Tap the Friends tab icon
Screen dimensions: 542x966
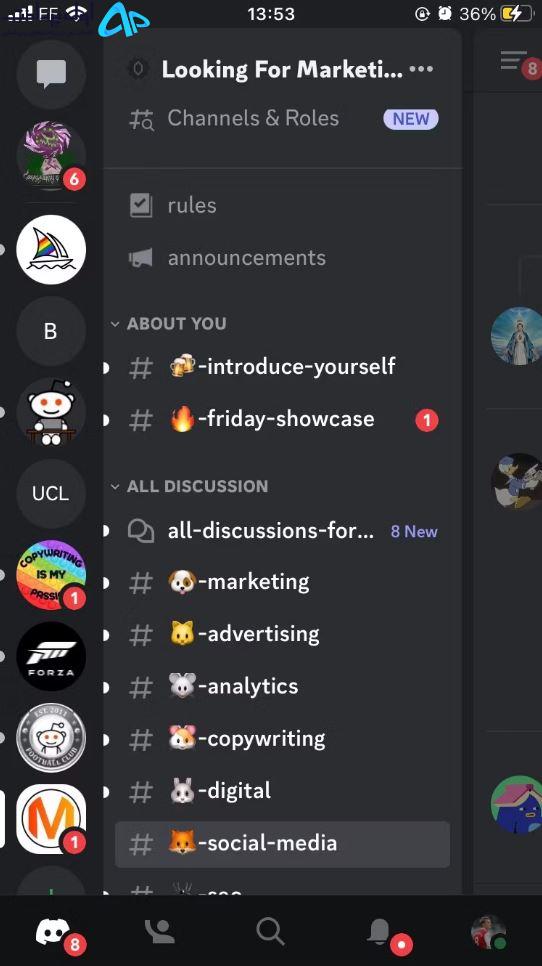click(160, 932)
